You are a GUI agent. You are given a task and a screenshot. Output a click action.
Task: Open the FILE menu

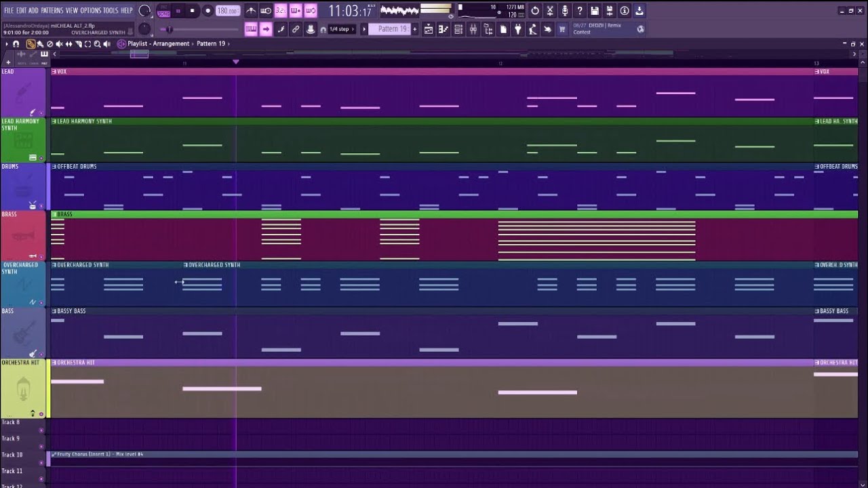point(9,11)
